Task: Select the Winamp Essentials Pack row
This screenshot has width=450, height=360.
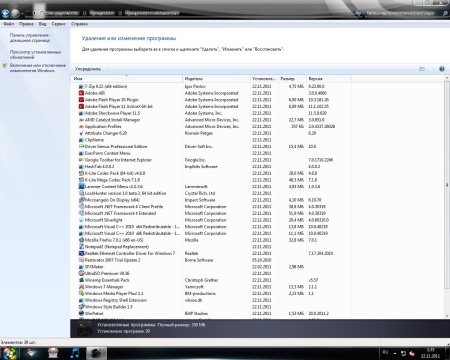Action: point(211,280)
